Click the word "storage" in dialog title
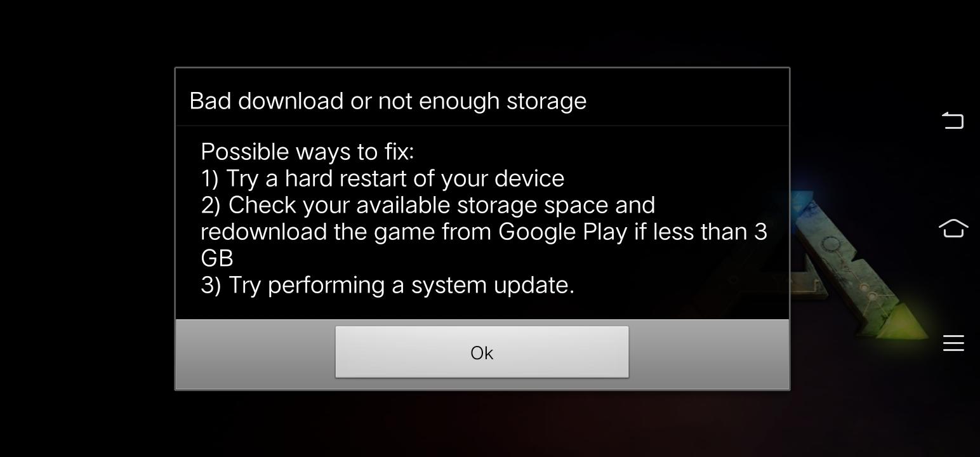Image resolution: width=980 pixels, height=457 pixels. [546, 102]
